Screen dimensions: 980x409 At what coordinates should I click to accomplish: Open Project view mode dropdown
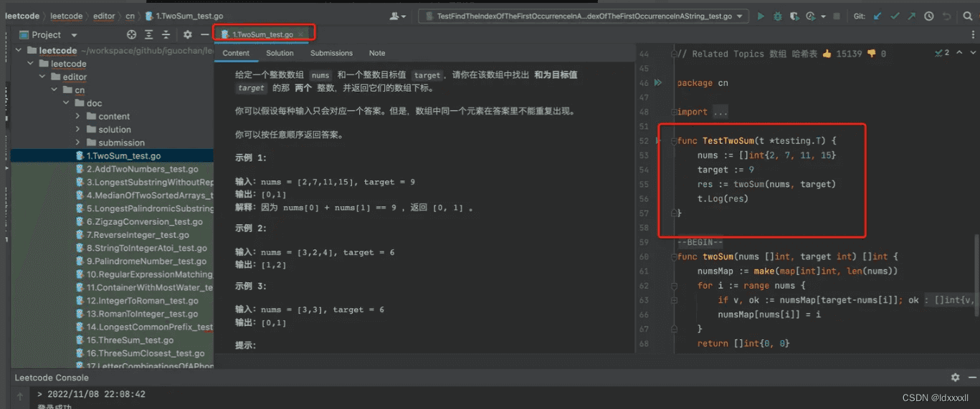point(74,35)
